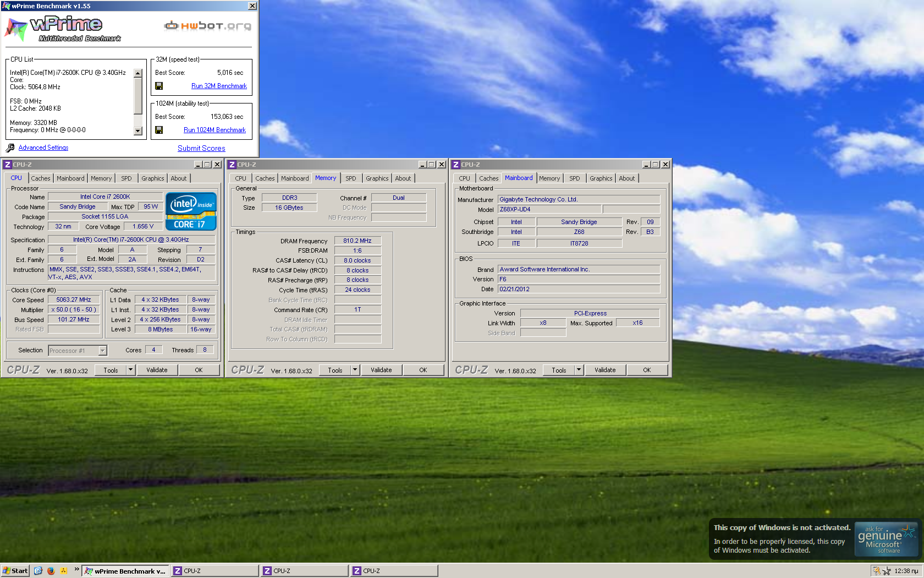Viewport: 924px width, 578px height.
Task: Click the hwbot.org logo in wPrime
Action: [208, 25]
